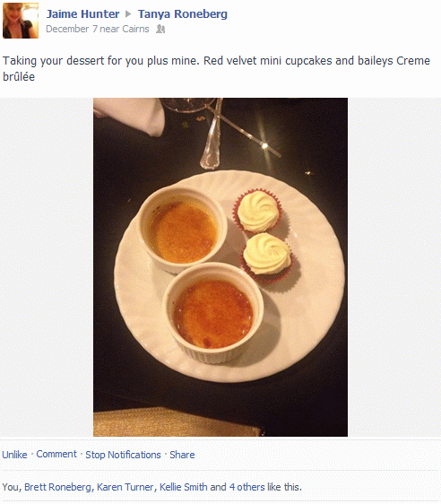Open Brett Roneberg's profile
Viewport: 441px width, 504px height.
[58, 487]
